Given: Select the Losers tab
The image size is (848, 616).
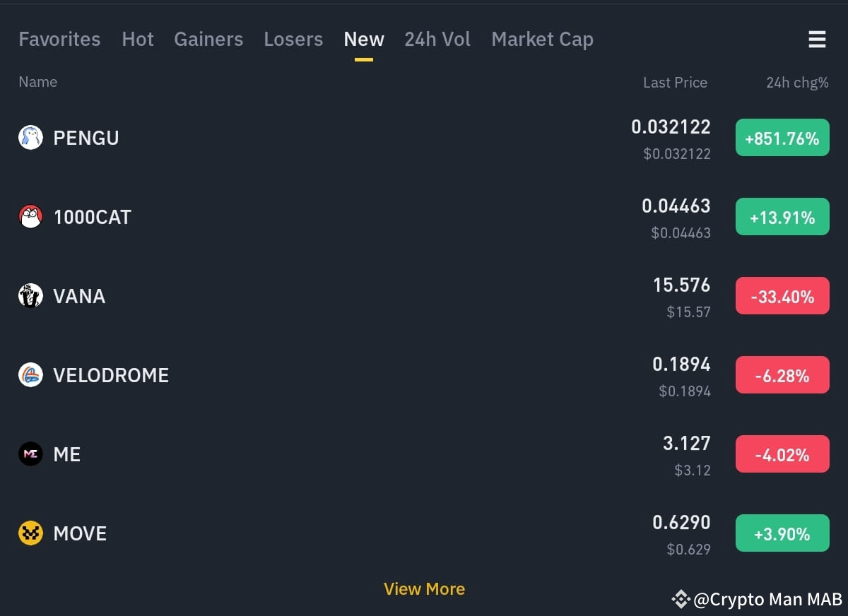Looking at the screenshot, I should 293,40.
